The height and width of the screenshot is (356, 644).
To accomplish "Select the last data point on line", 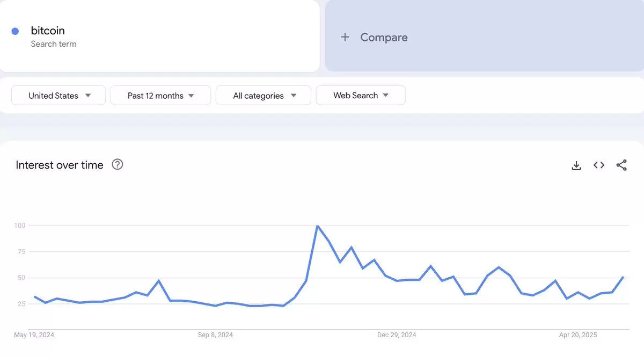I will coord(623,277).
